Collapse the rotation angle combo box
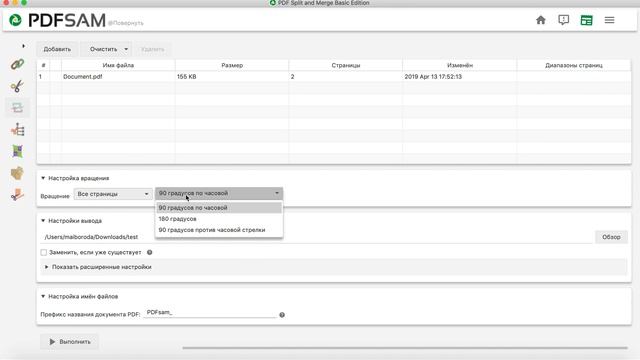Screen dimensions: 640x360 click(219, 193)
